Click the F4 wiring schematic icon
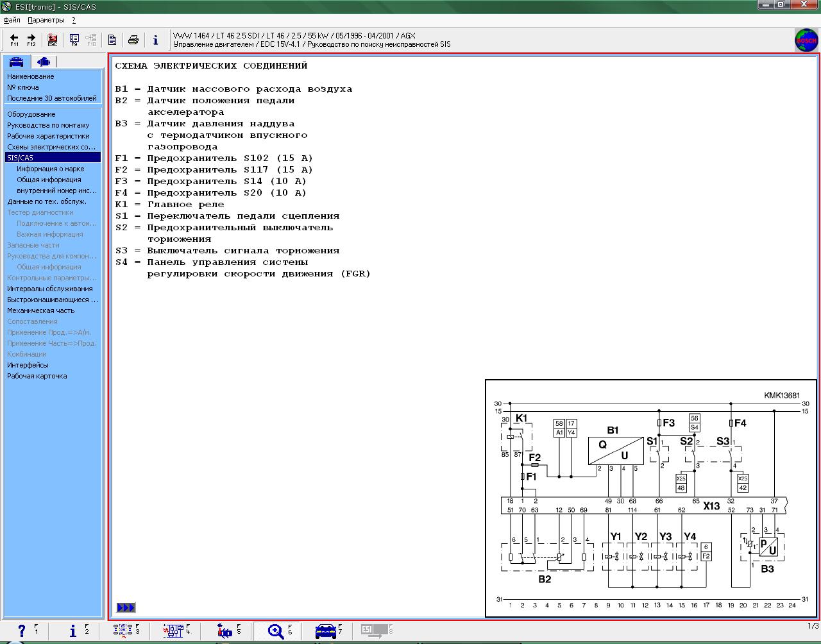 click(x=176, y=631)
